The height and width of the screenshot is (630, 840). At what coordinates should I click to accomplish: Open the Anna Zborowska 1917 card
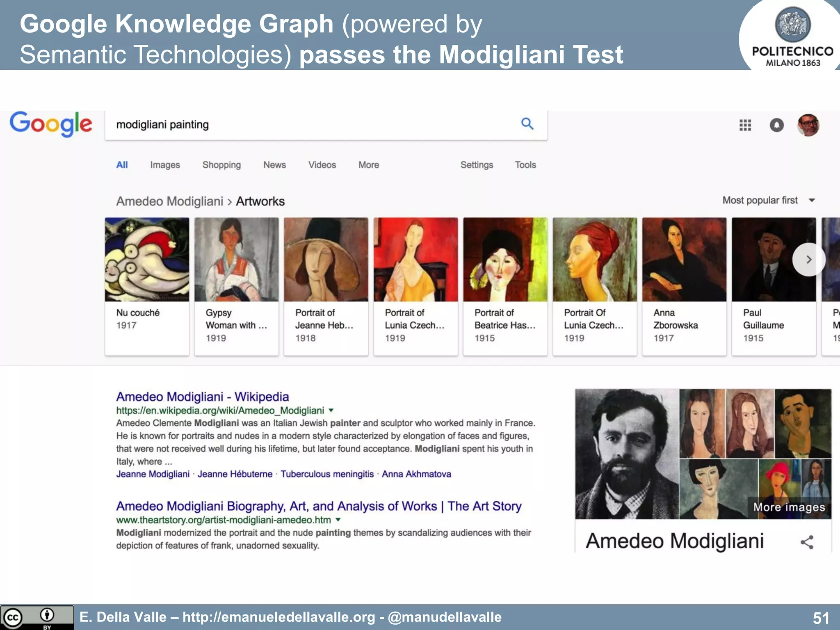(684, 286)
